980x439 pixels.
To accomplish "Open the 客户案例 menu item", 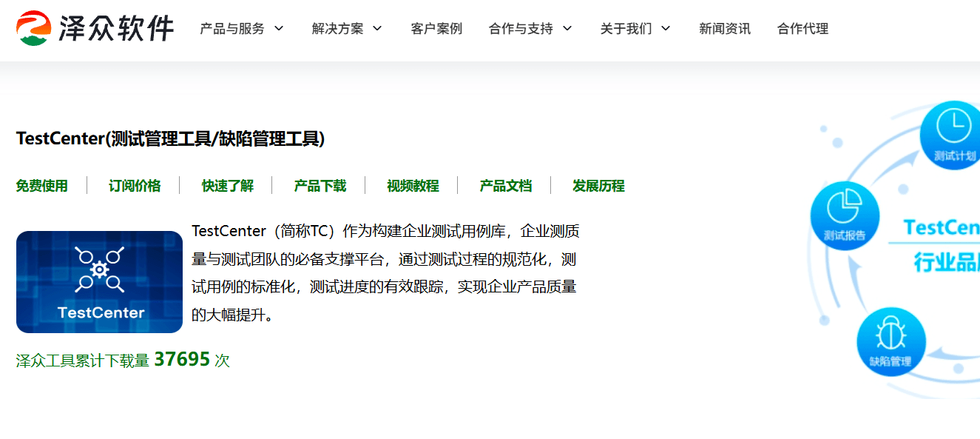I will pyautogui.click(x=436, y=29).
